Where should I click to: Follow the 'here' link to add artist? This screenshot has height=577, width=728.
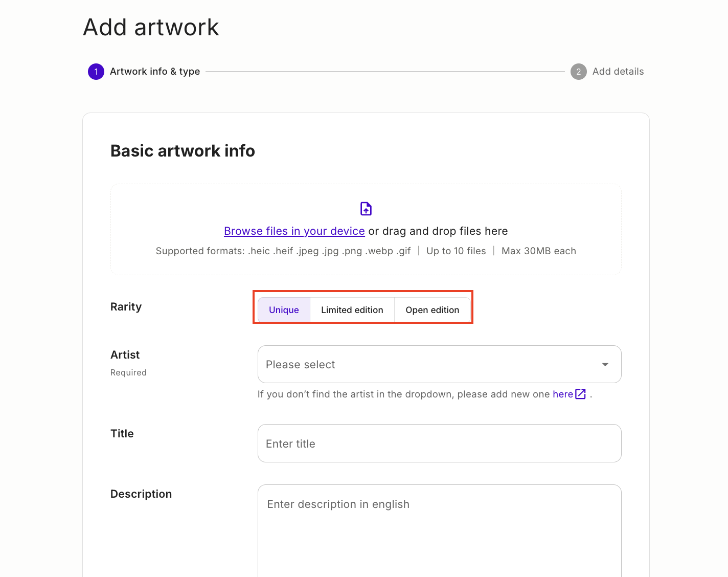coord(563,394)
